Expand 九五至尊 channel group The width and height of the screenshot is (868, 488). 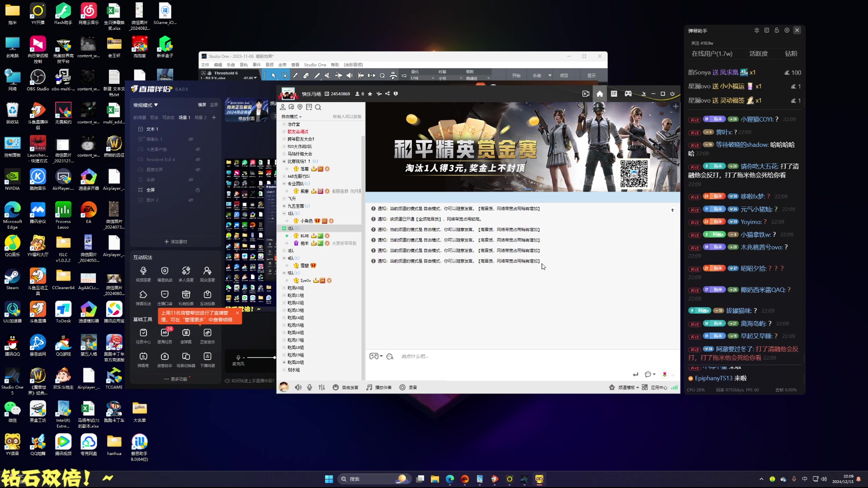point(284,206)
